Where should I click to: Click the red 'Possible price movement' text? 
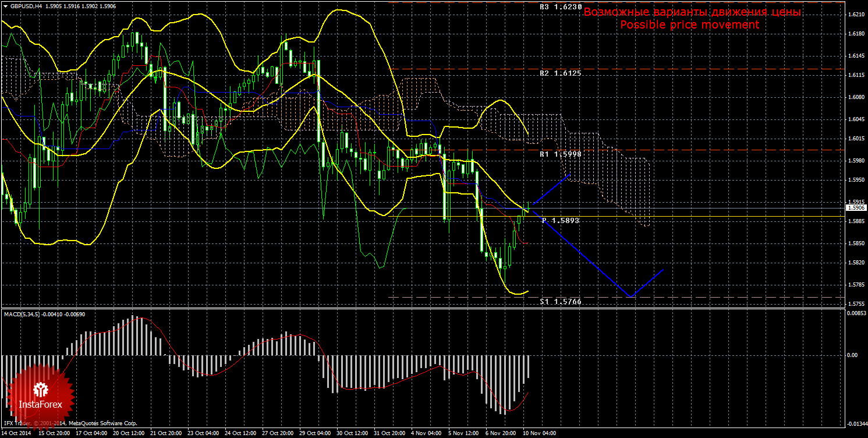[689, 25]
